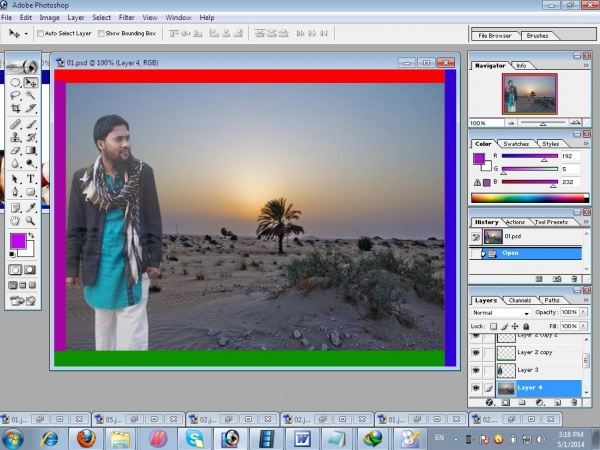Select the Zoom magnifier tool
This screenshot has width=600, height=450.
coord(31,220)
